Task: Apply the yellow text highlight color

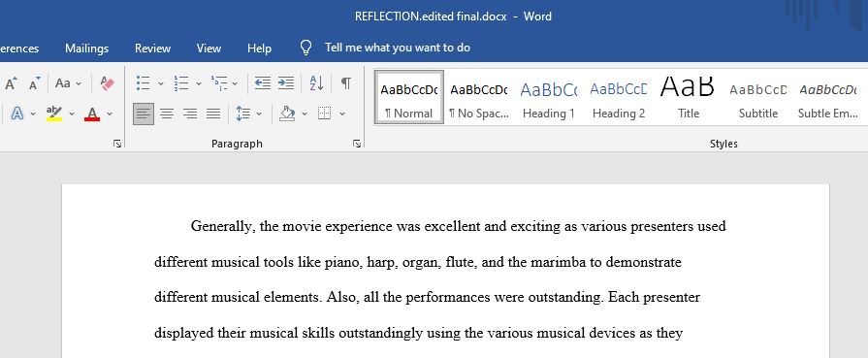Action: click(53, 114)
